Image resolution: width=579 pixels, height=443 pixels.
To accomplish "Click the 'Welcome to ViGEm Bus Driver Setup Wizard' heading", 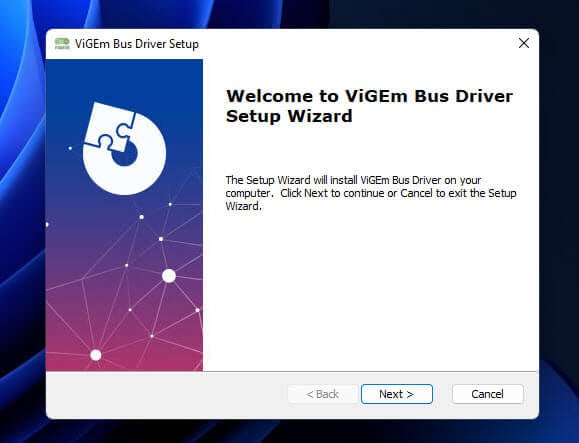I will tap(369, 106).
